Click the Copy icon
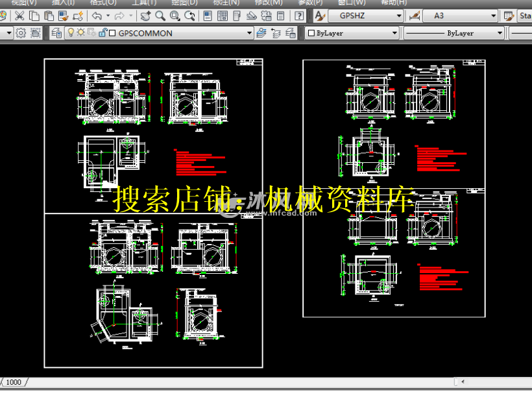This screenshot has width=532, height=410. tap(34, 16)
